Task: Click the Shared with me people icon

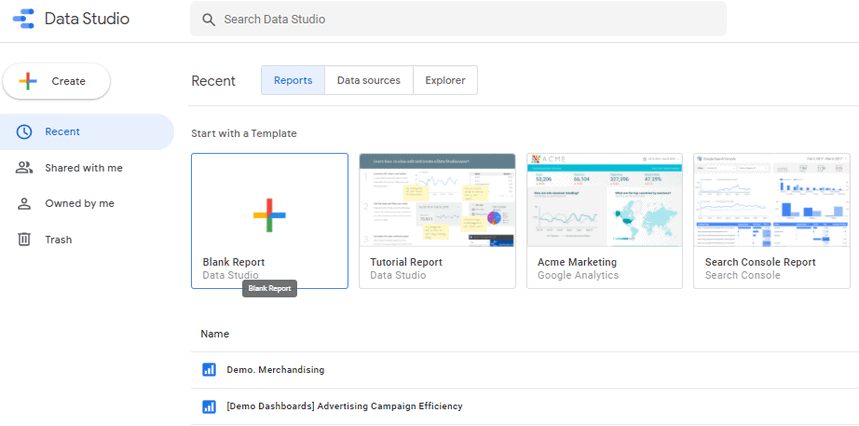Action: click(x=24, y=168)
